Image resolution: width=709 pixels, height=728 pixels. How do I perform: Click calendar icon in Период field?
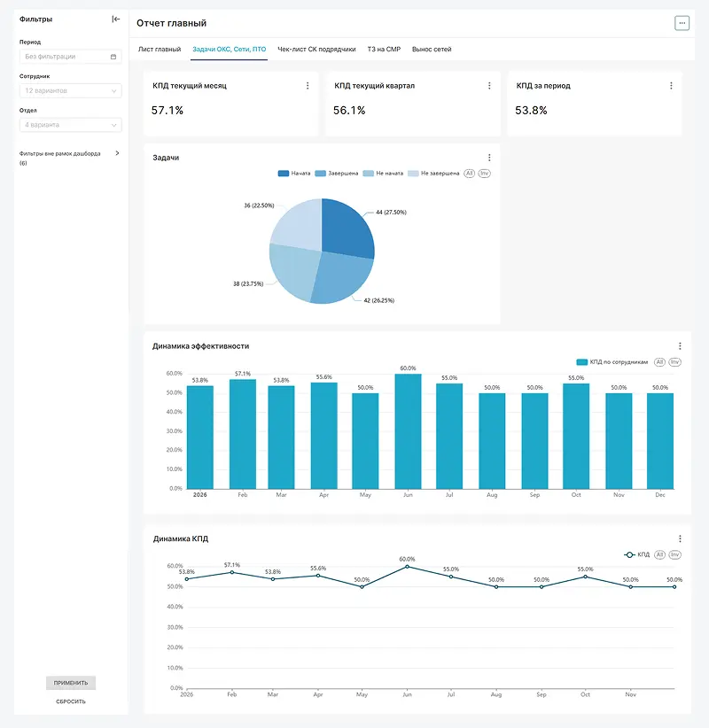tap(113, 57)
